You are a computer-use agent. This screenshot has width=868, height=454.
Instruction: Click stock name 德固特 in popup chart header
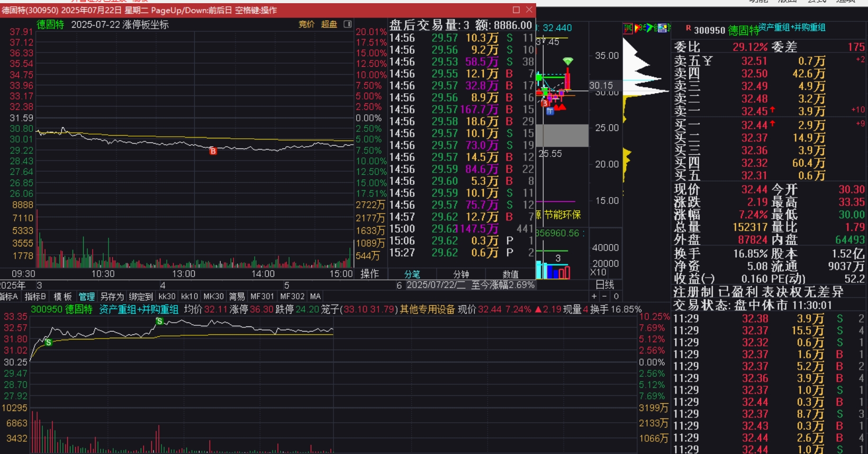click(50, 24)
